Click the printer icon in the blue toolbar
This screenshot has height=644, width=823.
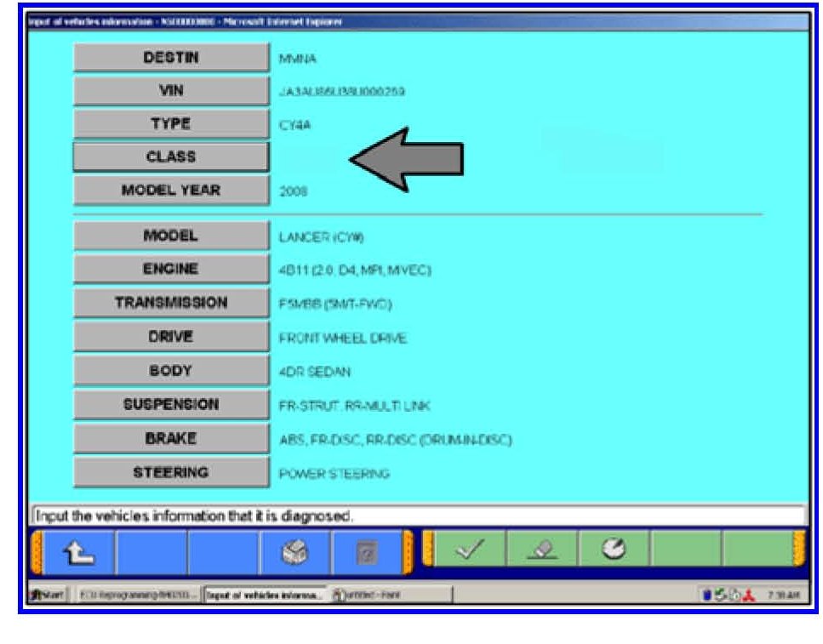pyautogui.click(x=294, y=551)
